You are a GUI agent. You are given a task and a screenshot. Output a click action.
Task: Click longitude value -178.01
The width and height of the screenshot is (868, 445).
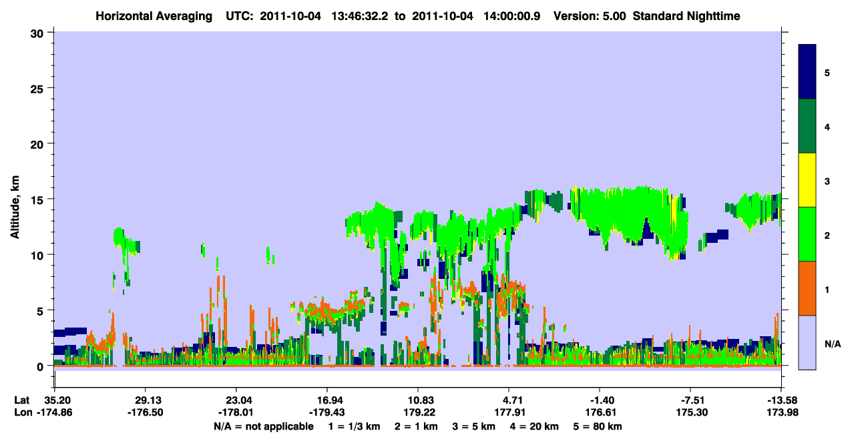pos(236,412)
